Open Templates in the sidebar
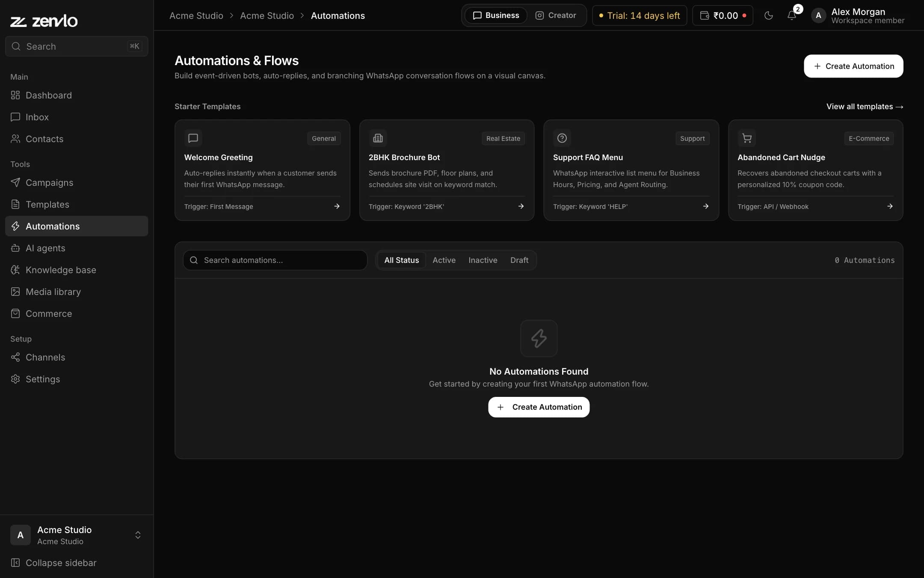924x578 pixels. click(x=77, y=204)
